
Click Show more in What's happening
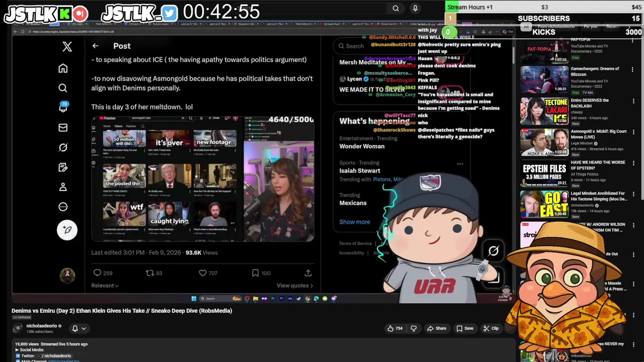tap(354, 222)
